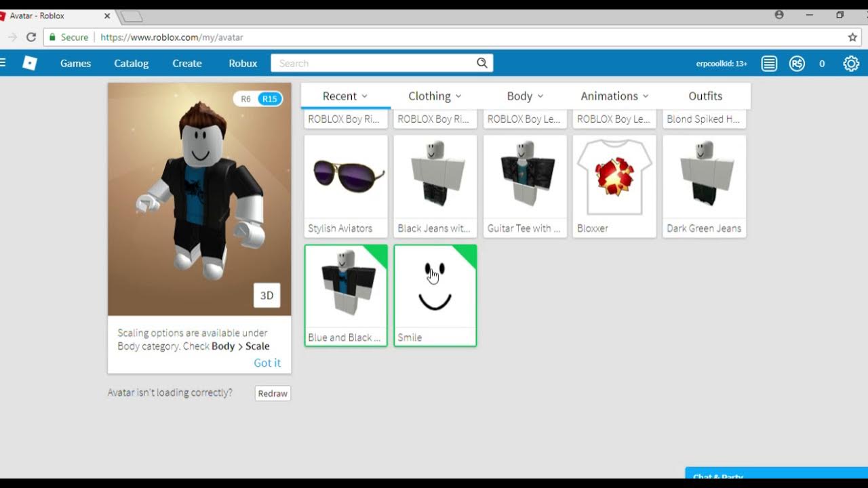The image size is (868, 488).
Task: Select the Dark Green Jeans thumbnail
Action: (x=705, y=178)
